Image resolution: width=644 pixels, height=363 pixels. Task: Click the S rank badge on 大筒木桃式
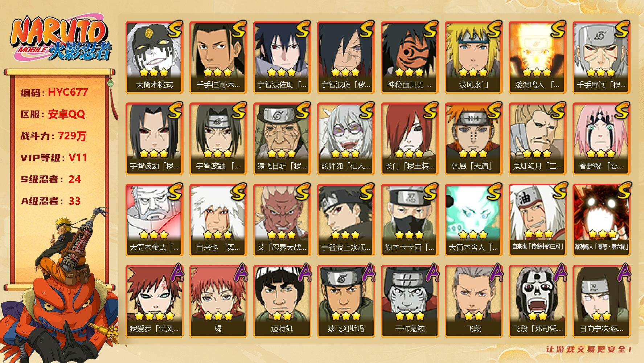(x=175, y=30)
